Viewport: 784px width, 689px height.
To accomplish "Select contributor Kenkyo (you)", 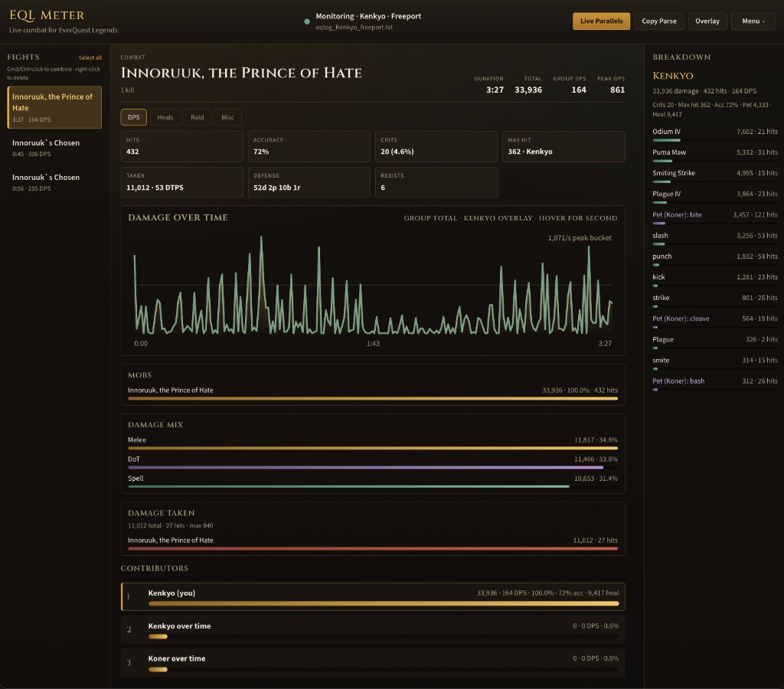I will (373, 596).
